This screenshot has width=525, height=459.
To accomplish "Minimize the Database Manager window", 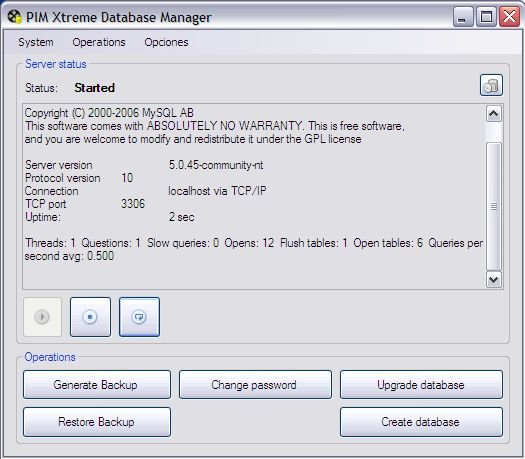I will [463, 16].
